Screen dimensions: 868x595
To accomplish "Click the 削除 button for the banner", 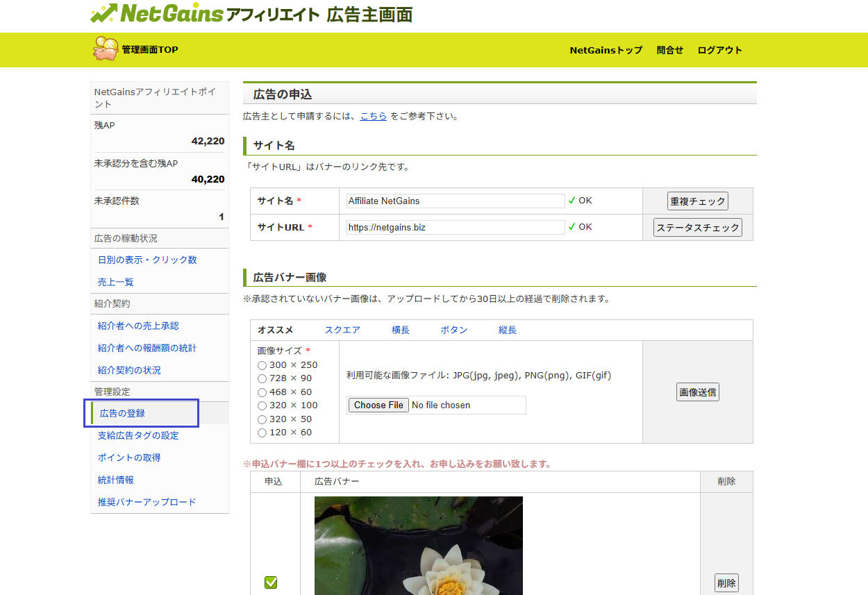I will [726, 583].
